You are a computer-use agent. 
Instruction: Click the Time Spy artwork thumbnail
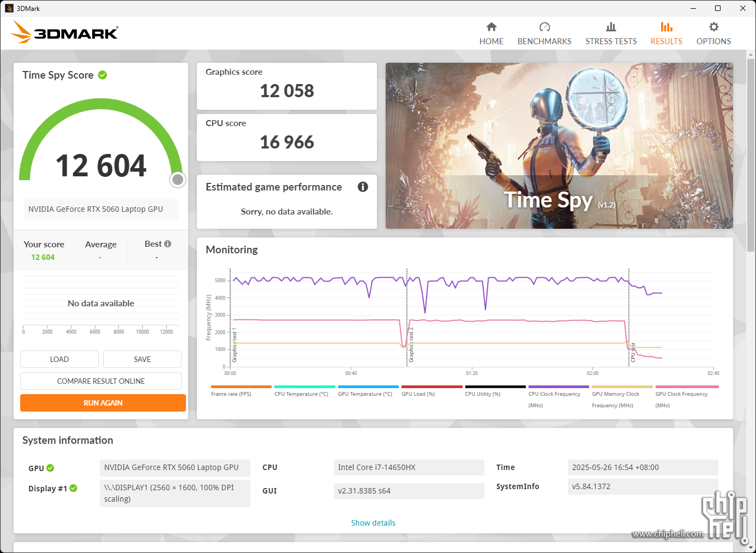(559, 146)
